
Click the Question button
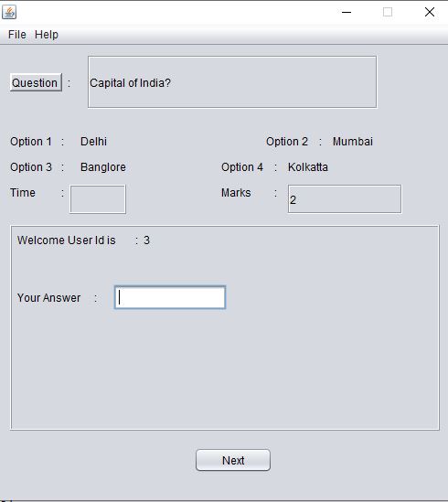(x=36, y=82)
